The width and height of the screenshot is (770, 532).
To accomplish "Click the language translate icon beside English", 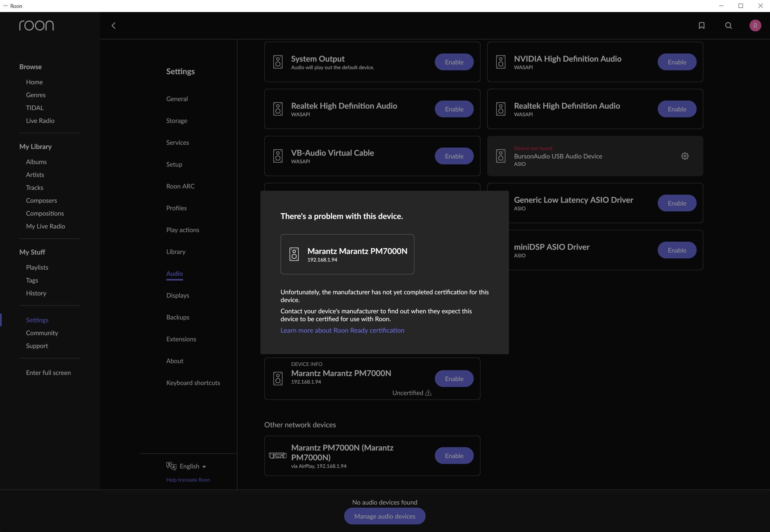I will pyautogui.click(x=171, y=466).
